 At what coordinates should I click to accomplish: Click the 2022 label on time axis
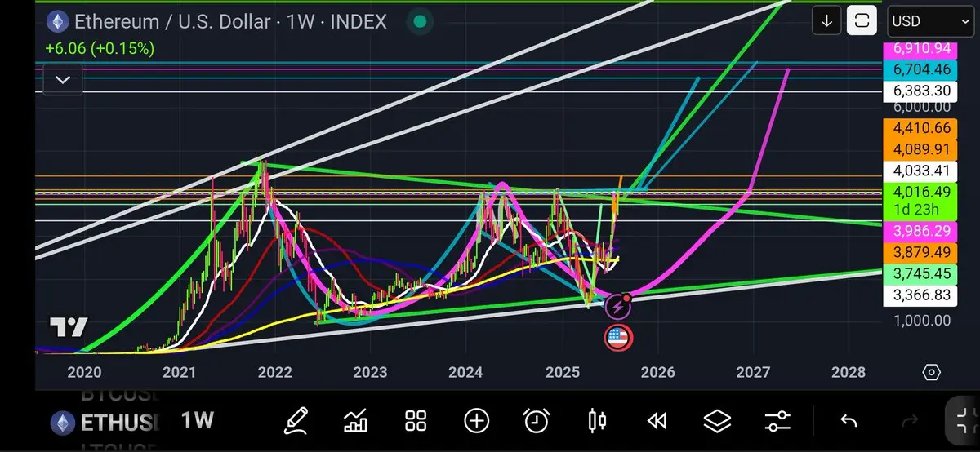pyautogui.click(x=274, y=372)
